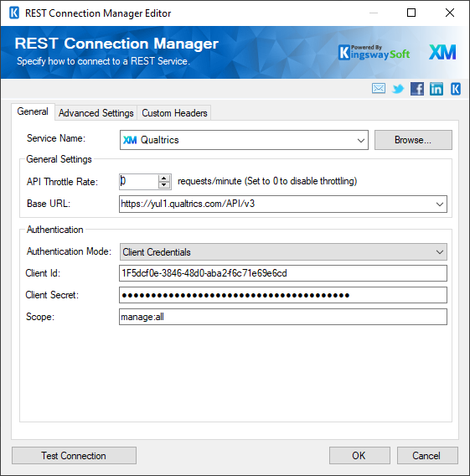Click the K app icon in the title bar

click(14, 13)
